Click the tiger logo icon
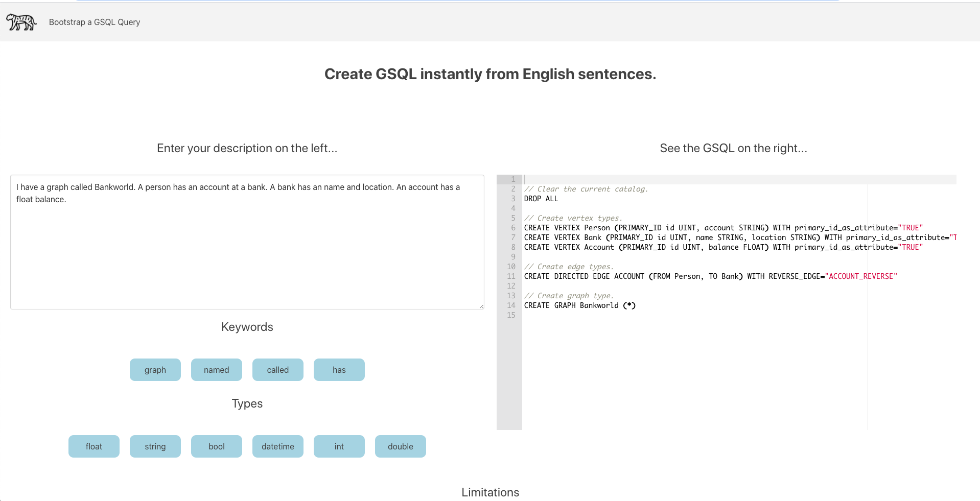 pos(21,22)
